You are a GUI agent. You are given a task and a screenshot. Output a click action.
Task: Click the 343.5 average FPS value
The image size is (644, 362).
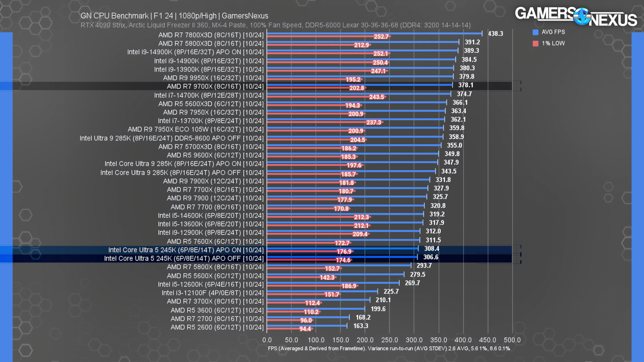448,171
